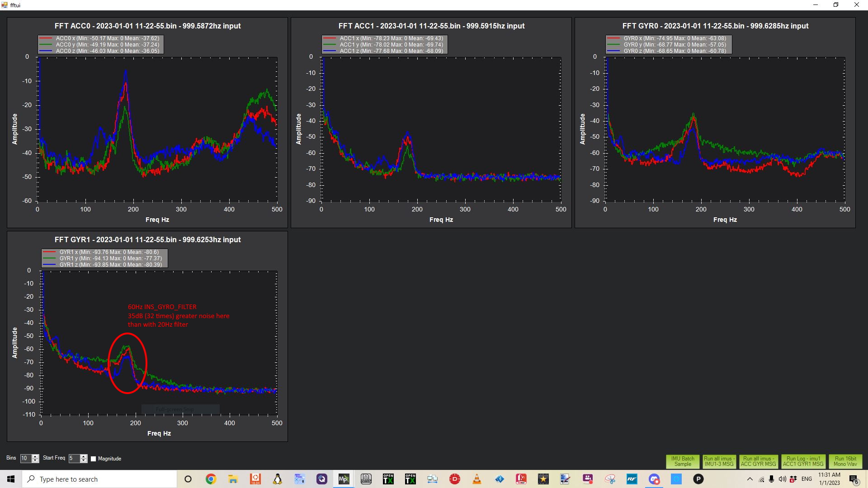The width and height of the screenshot is (868, 488).
Task: Open File Explorer from taskbar
Action: pyautogui.click(x=233, y=479)
